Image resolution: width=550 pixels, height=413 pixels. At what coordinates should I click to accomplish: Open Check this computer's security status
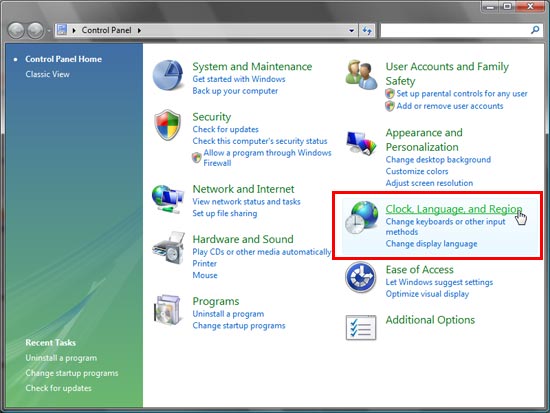pyautogui.click(x=260, y=141)
